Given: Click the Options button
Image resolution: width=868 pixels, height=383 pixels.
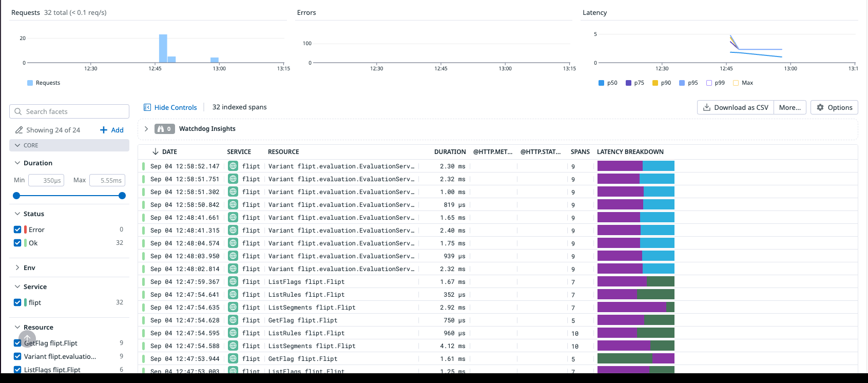Looking at the screenshot, I should pyautogui.click(x=834, y=107).
